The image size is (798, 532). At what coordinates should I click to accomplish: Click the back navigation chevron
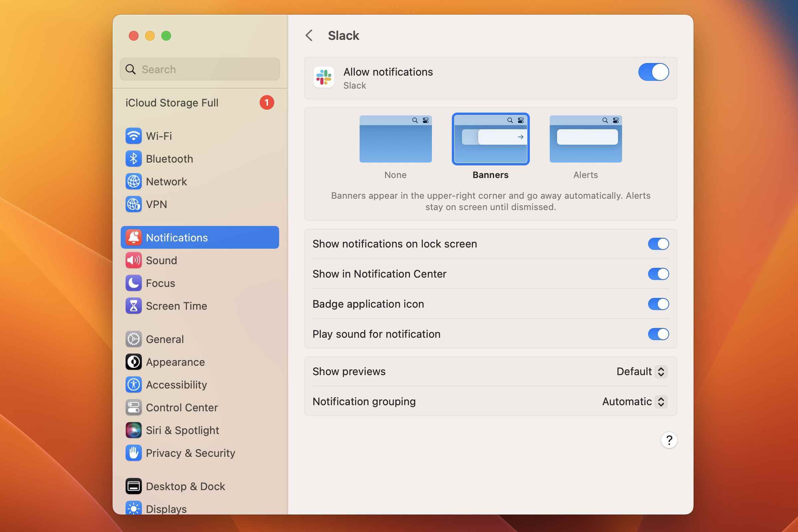309,36
